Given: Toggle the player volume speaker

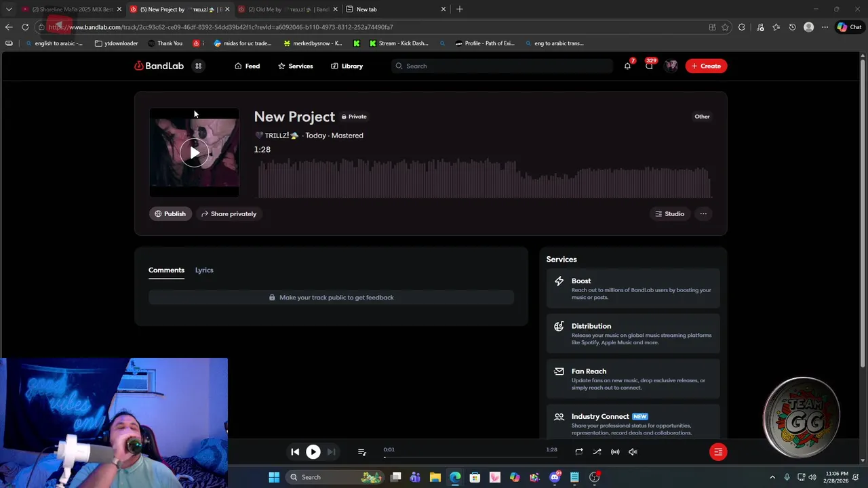Looking at the screenshot, I should pos(633,452).
